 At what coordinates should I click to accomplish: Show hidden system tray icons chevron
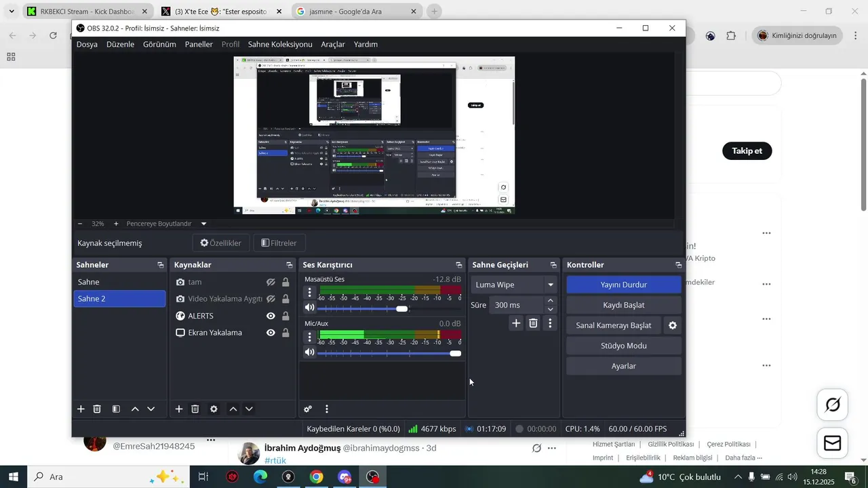[x=738, y=477]
